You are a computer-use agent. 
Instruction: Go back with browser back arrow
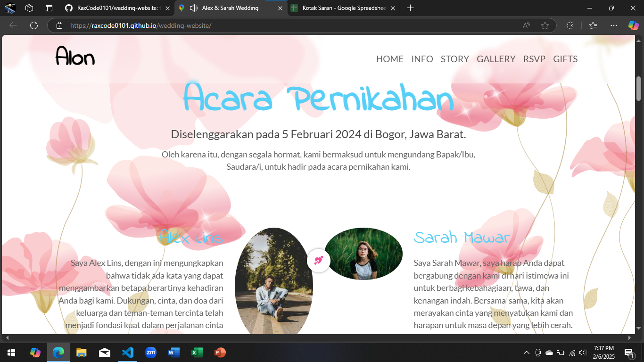(x=13, y=25)
